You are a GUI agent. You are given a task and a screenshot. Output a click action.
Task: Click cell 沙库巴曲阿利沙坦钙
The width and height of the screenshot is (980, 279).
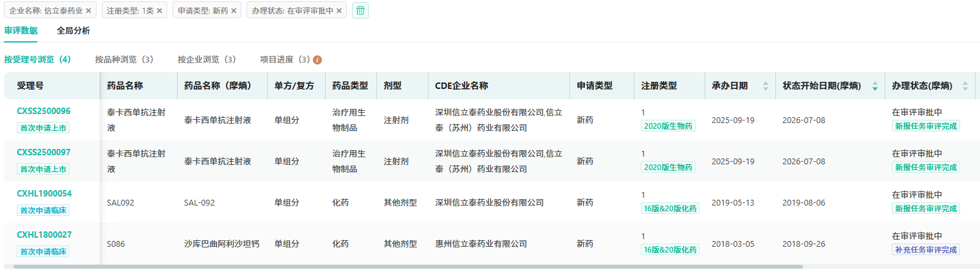[222, 244]
